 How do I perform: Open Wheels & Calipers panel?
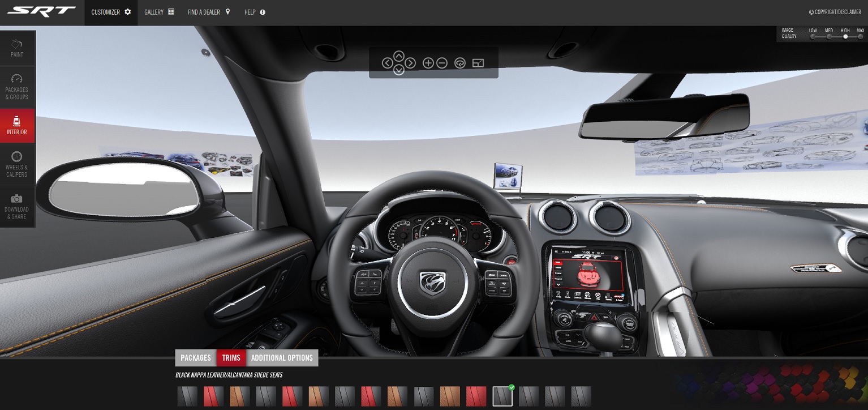pyautogui.click(x=17, y=164)
